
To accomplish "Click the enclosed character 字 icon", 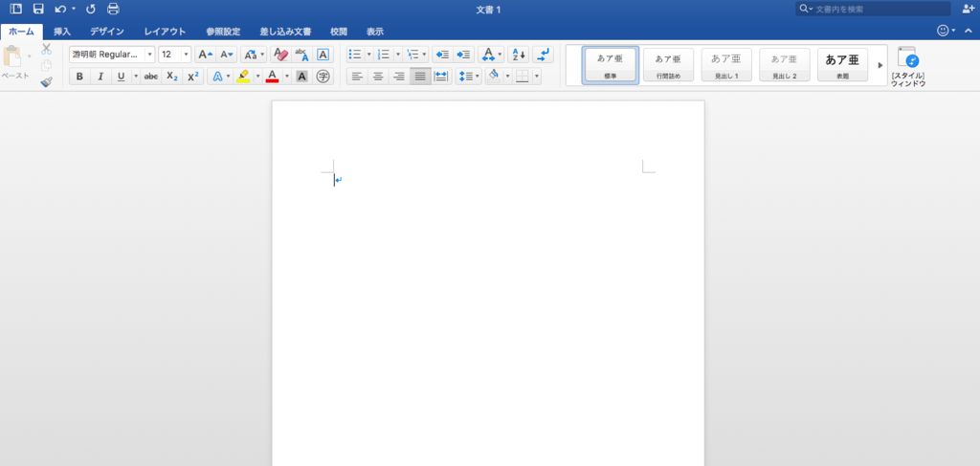I will click(323, 77).
